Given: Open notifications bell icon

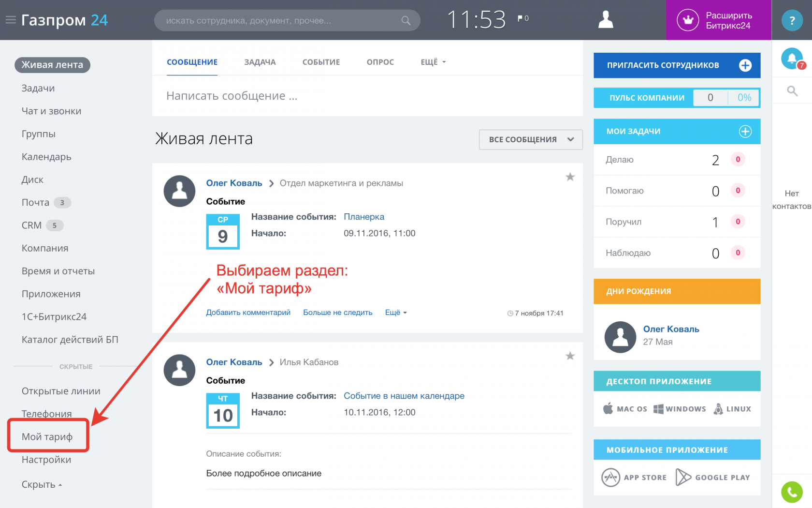Looking at the screenshot, I should pyautogui.click(x=792, y=59).
